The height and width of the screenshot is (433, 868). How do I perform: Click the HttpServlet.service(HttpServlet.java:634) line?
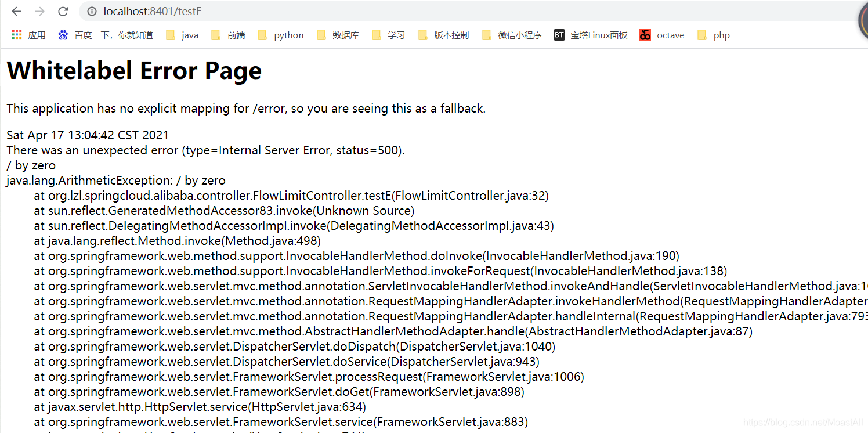200,407
